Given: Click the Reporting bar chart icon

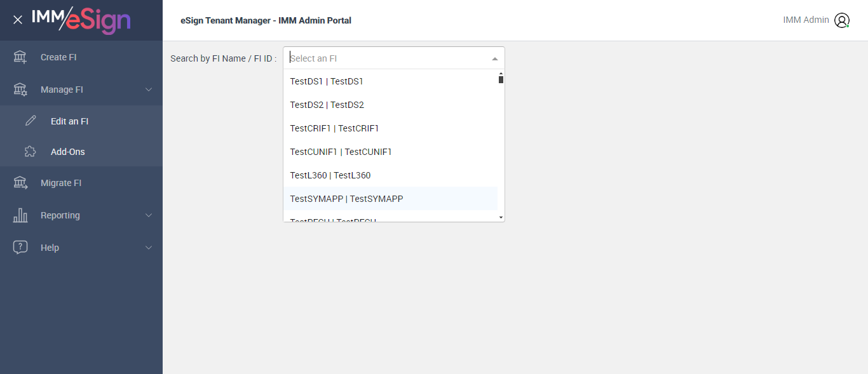Looking at the screenshot, I should pyautogui.click(x=20, y=215).
